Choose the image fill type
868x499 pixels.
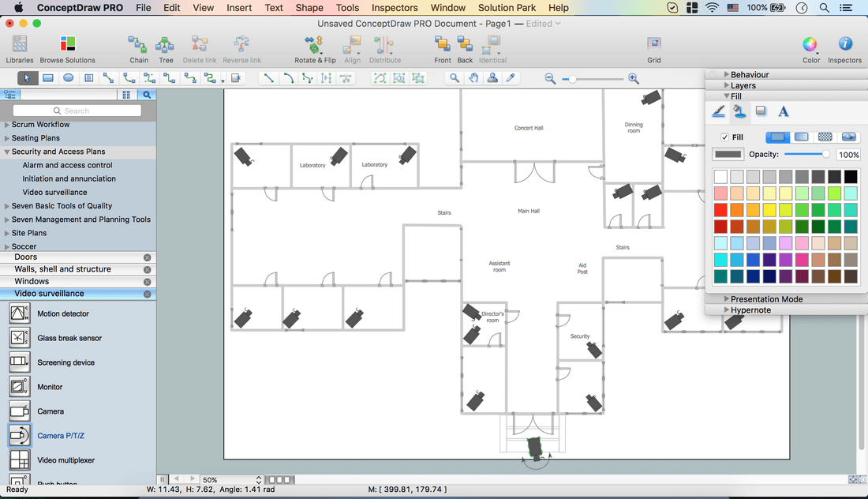click(848, 137)
